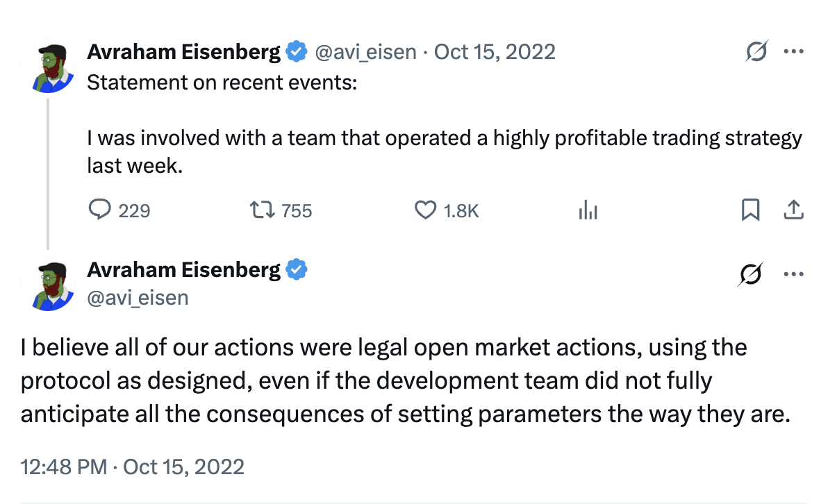Click the @avi_eisen handle below the author name
828x504 pixels.
click(x=138, y=298)
